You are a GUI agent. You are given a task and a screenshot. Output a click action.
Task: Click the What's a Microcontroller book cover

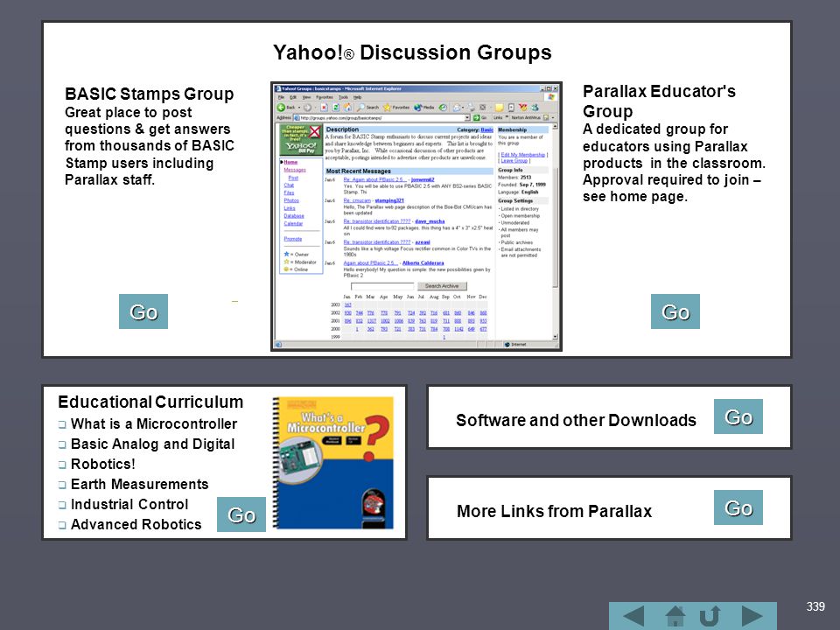pos(333,463)
